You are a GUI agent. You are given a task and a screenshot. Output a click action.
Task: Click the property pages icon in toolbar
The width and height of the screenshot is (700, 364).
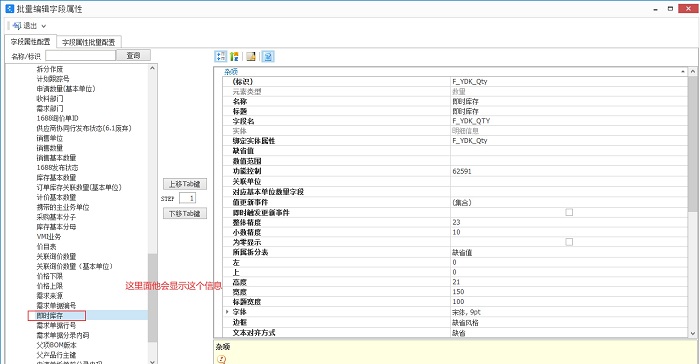pyautogui.click(x=251, y=56)
